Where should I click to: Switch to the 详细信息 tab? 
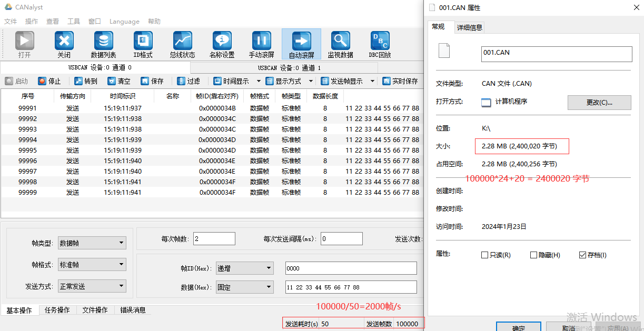pos(469,27)
